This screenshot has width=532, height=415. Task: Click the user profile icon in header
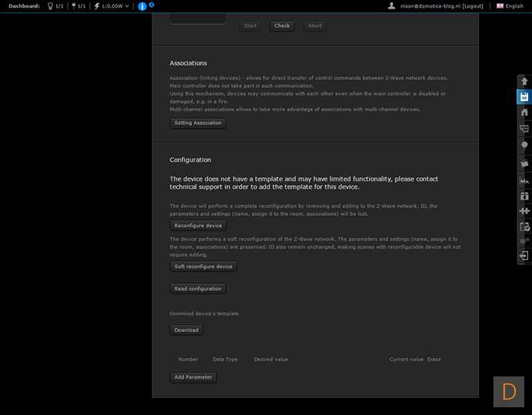tap(392, 6)
